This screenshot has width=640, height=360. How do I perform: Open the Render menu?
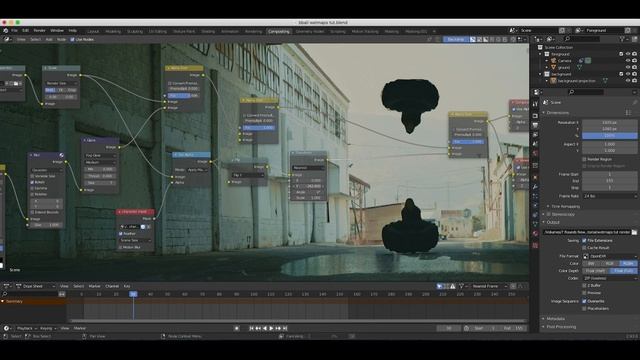coord(39,31)
